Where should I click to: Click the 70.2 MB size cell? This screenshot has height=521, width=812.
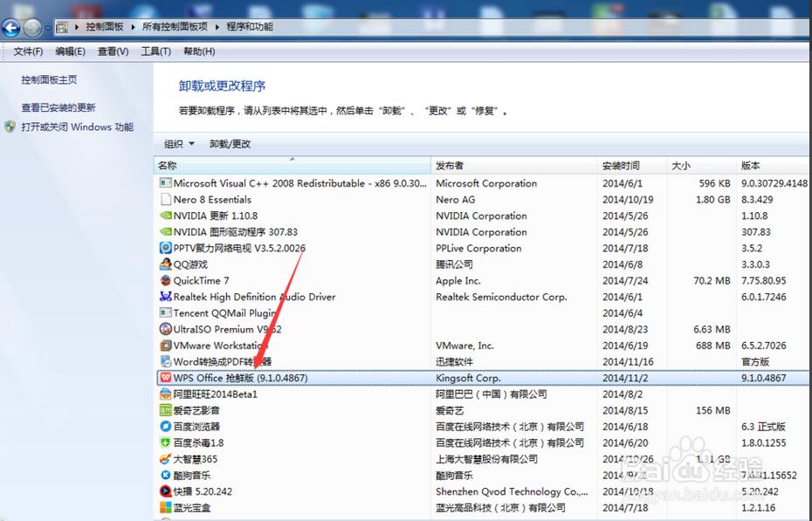(712, 280)
